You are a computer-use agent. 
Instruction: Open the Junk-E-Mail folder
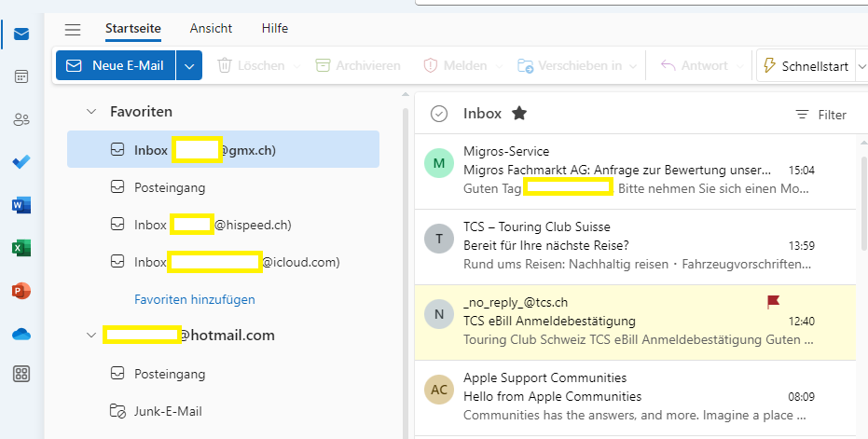(223, 411)
